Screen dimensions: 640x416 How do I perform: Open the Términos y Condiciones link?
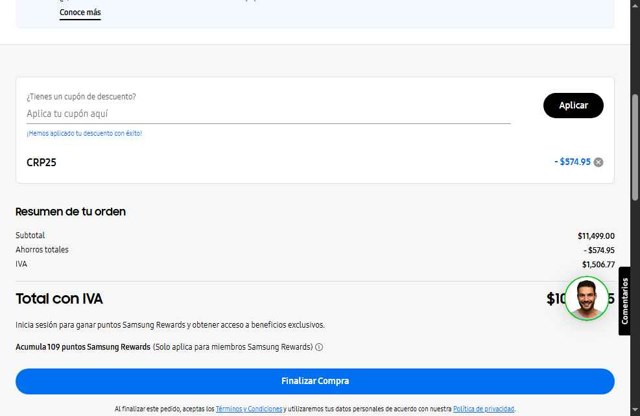pos(249,409)
